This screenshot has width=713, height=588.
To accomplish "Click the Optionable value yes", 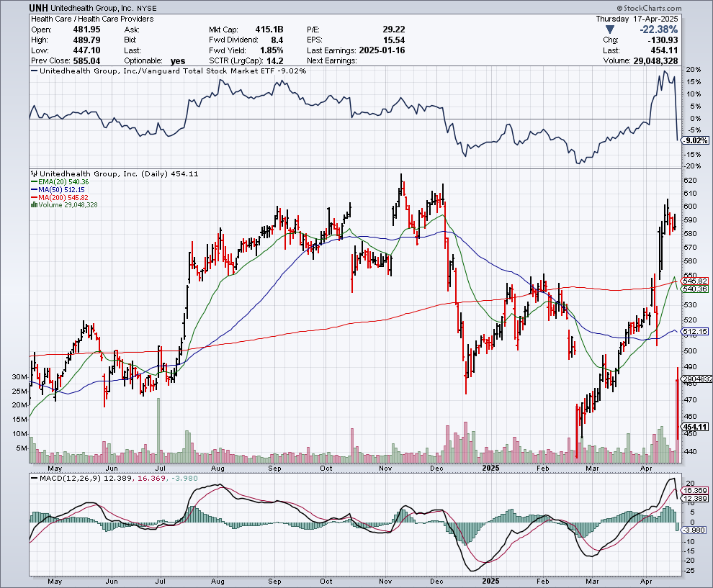I will point(178,61).
